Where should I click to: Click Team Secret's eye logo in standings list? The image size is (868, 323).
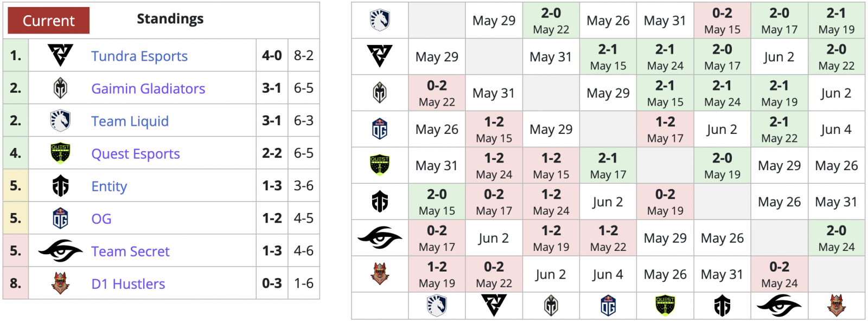(x=60, y=251)
